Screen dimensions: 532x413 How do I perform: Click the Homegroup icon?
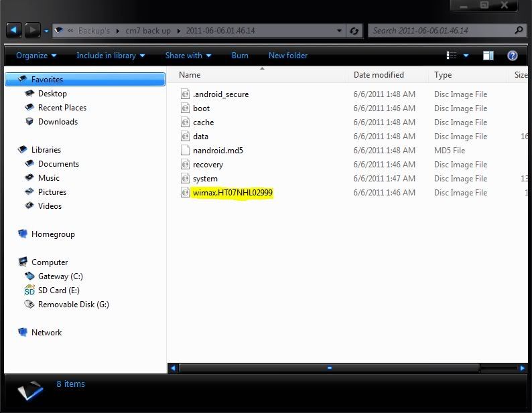coord(23,234)
